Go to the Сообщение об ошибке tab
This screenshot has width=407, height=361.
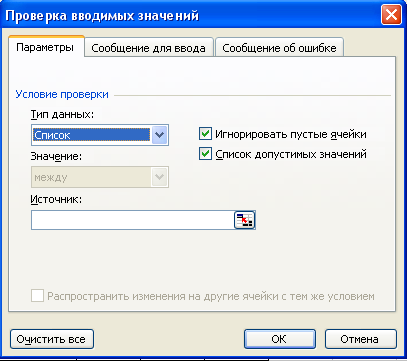[279, 48]
